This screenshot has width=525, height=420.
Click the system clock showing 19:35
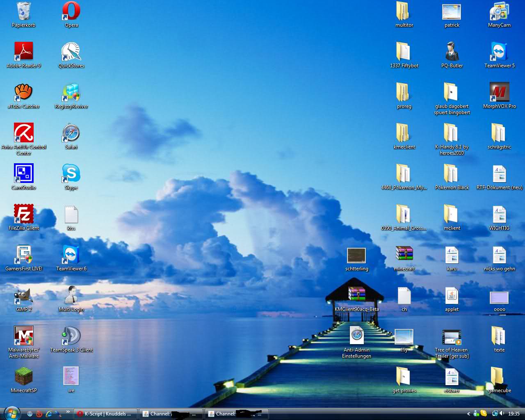point(514,414)
